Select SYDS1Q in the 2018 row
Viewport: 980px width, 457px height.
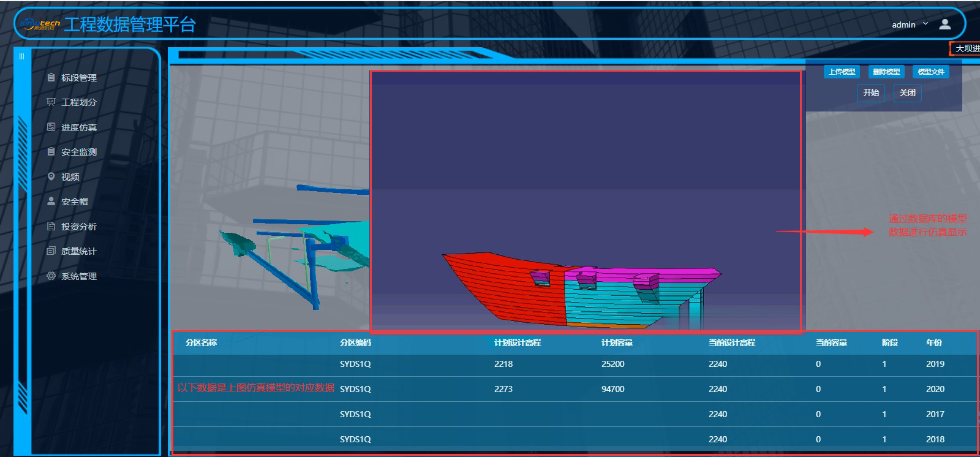(x=355, y=439)
